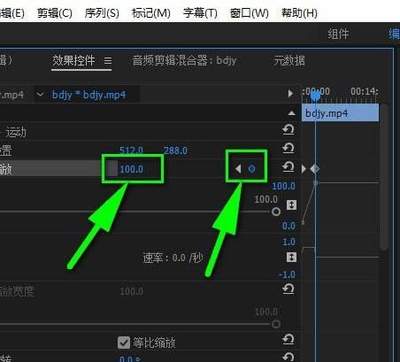Screen dimensions: 400x362
Task: Open the Effect Controls panel menu icon
Action: [x=108, y=61]
